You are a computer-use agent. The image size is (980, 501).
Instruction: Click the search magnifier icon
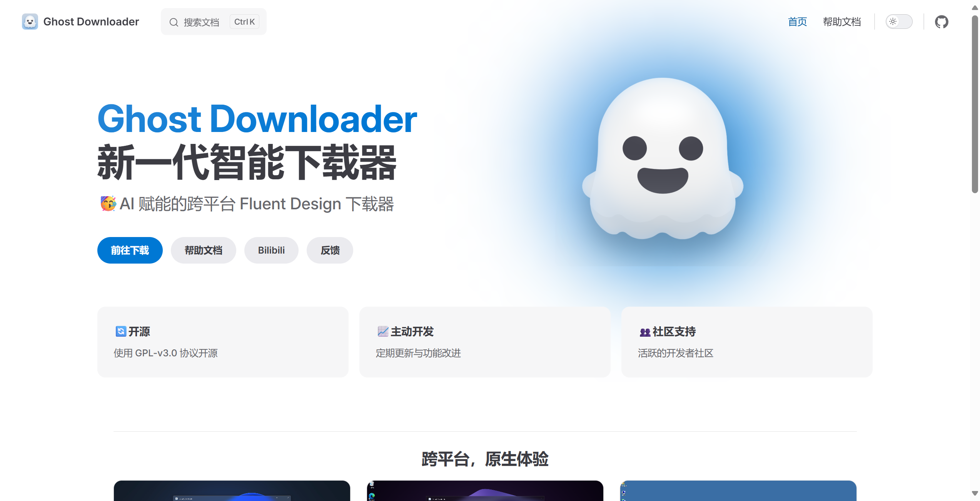click(x=174, y=22)
